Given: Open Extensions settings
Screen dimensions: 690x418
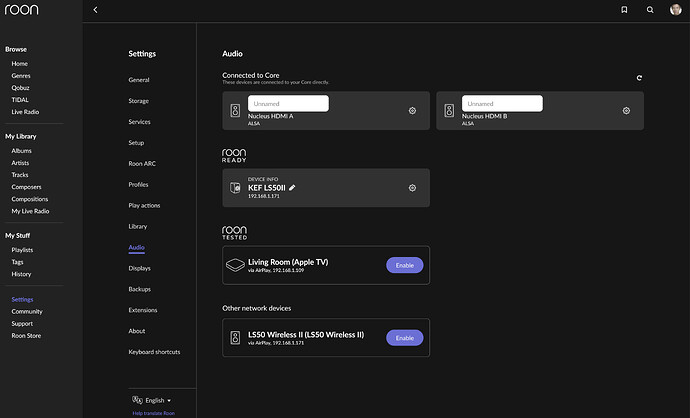Looking at the screenshot, I should (x=143, y=310).
